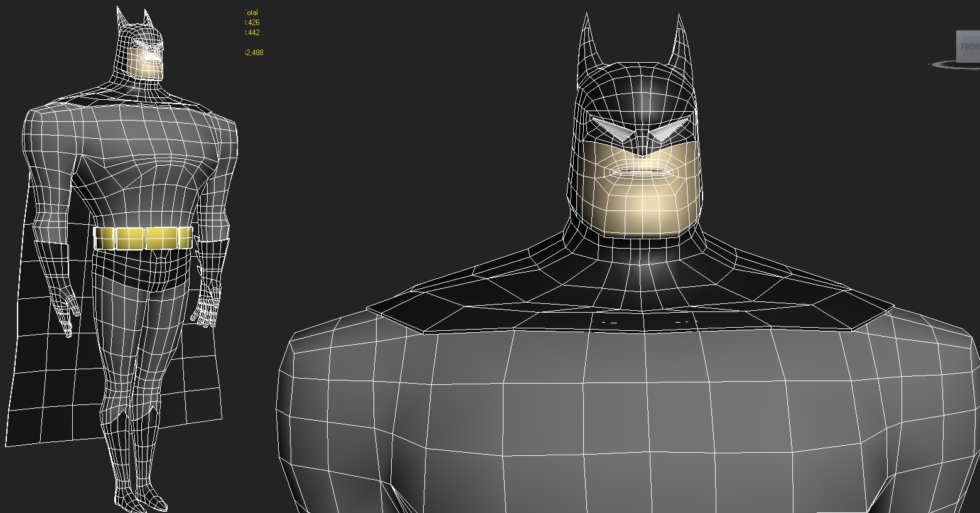Click the ViewCube Front face
The image size is (980, 513).
(x=968, y=46)
